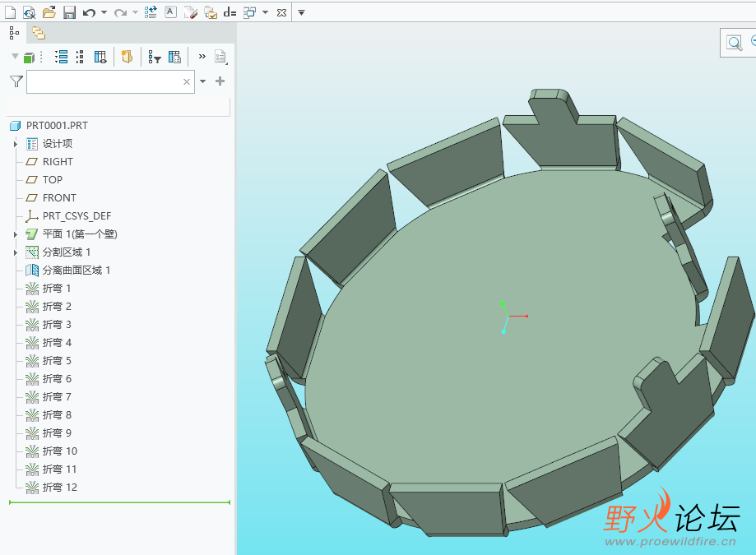
Task: Click the Undo arrow icon
Action: (x=89, y=12)
